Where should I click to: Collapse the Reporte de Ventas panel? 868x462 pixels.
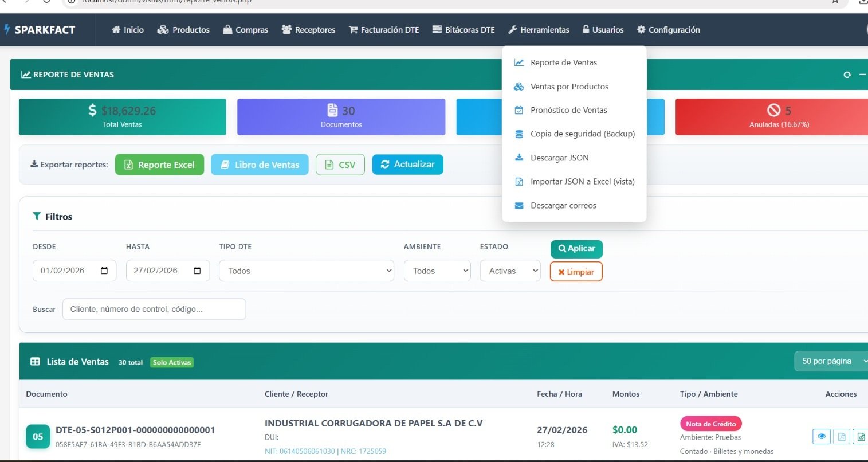[x=862, y=75]
